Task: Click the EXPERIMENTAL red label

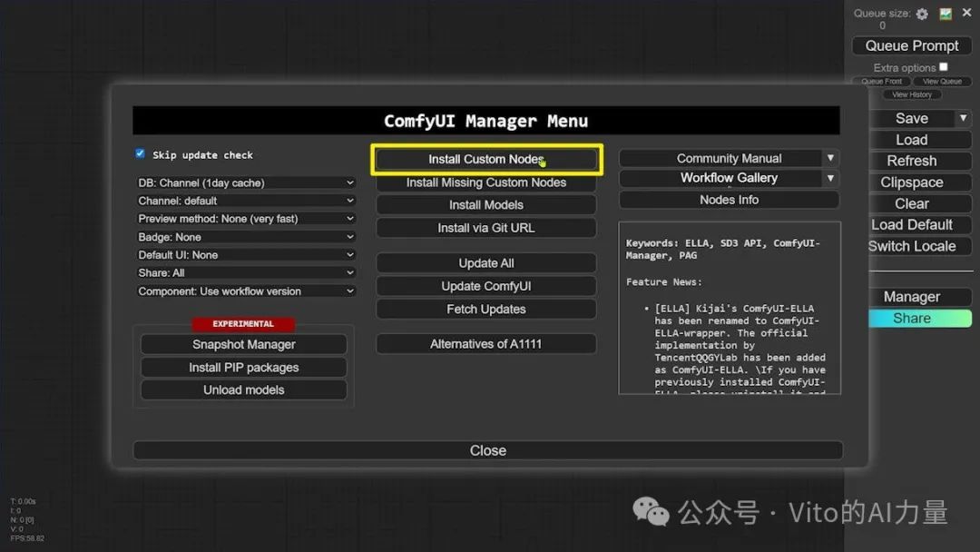Action: 243,324
